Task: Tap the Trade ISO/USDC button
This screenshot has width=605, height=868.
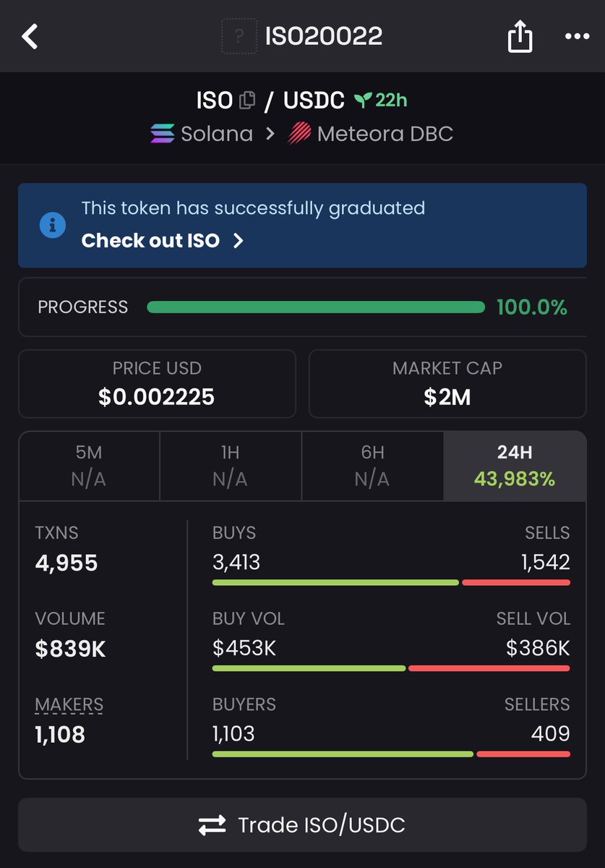Action: click(302, 825)
